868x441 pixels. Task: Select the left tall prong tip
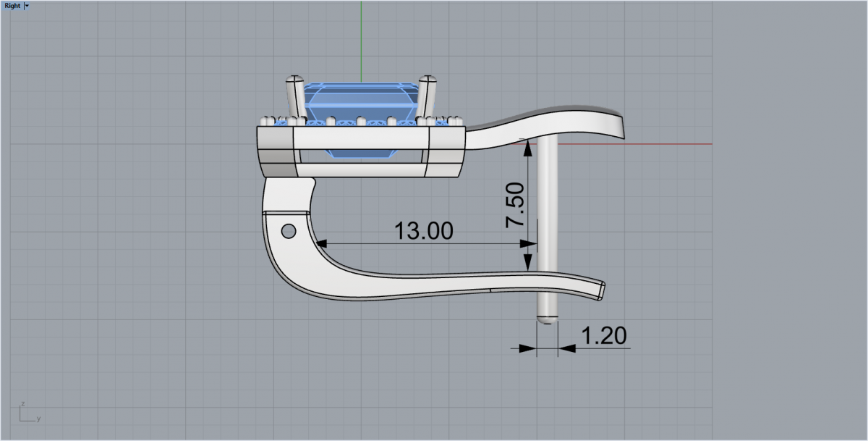point(294,79)
